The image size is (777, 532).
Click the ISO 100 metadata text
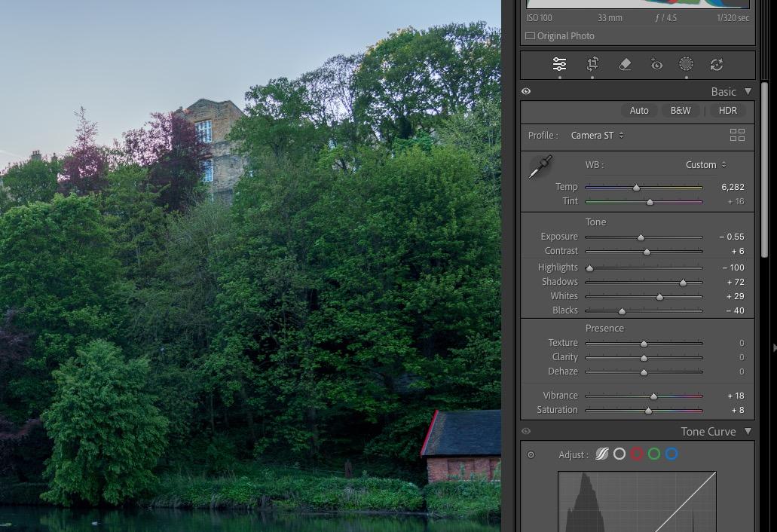(x=539, y=18)
